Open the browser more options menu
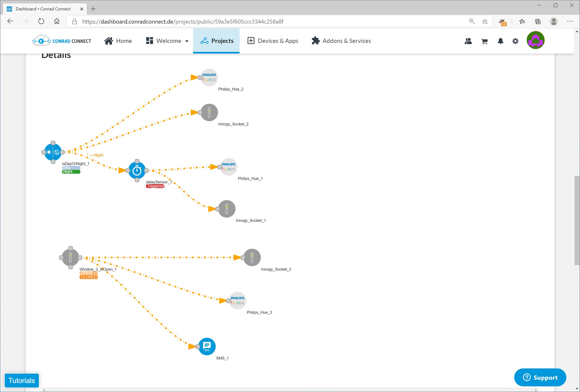 coord(570,21)
